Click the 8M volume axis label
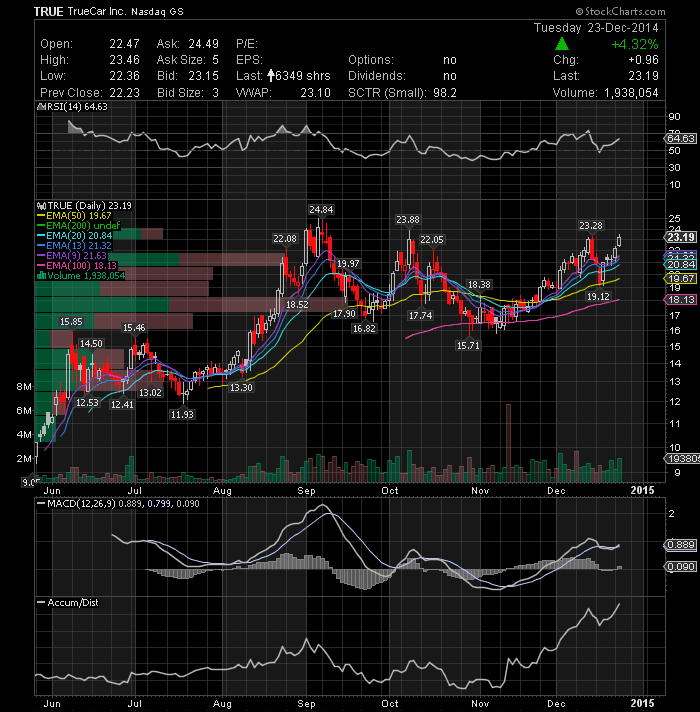The height and width of the screenshot is (712, 700). (x=24, y=387)
